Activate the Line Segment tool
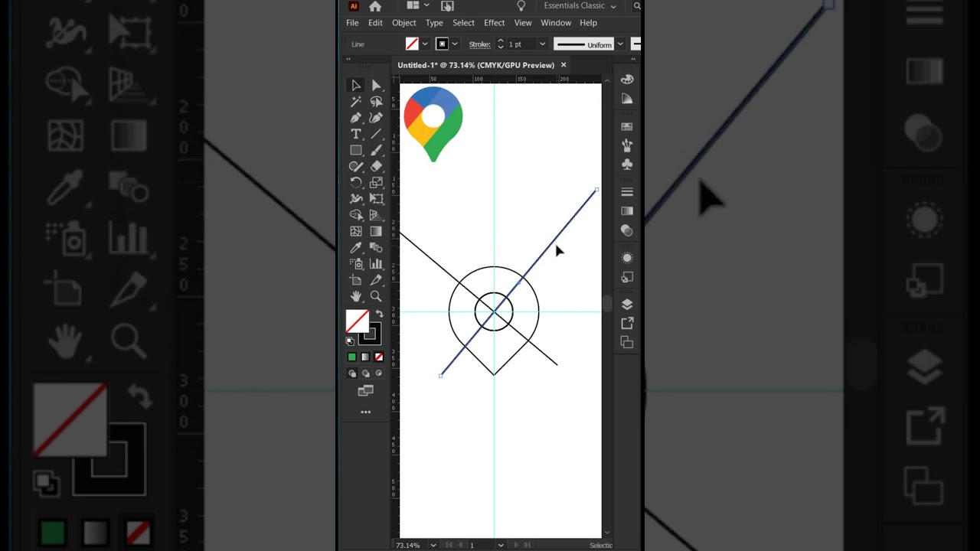980x551 pixels. pyautogui.click(x=376, y=134)
